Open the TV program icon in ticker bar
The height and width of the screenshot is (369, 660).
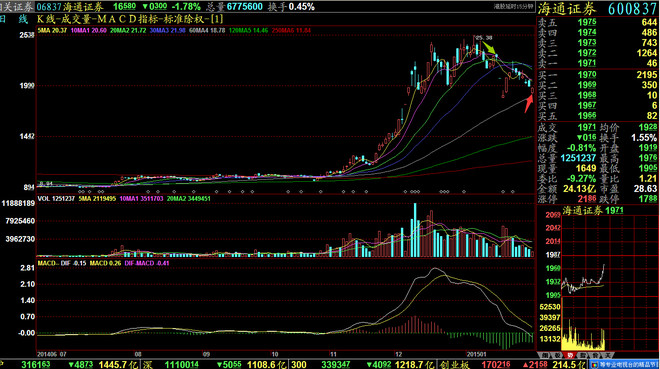[595, 365]
